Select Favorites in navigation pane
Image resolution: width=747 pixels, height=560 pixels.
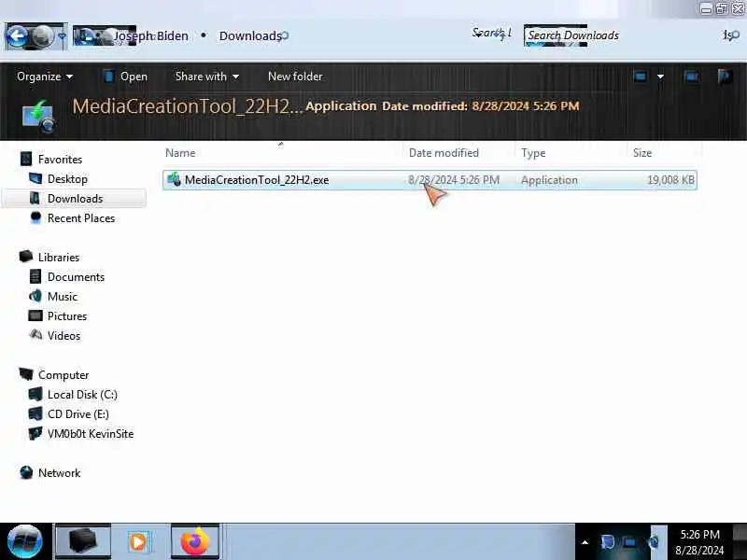click(x=60, y=159)
